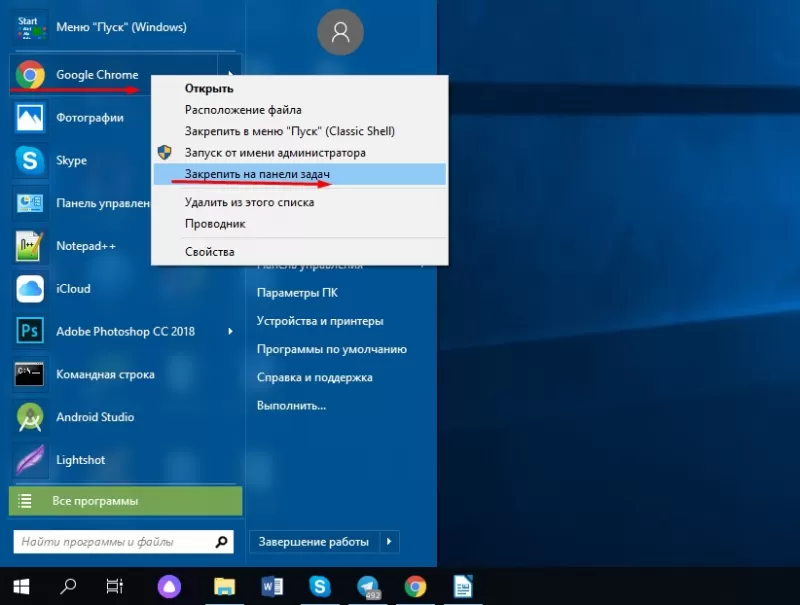The image size is (800, 605).
Task: Click the Меню "Пуск" (Windows) Start icon
Action: tap(30, 28)
